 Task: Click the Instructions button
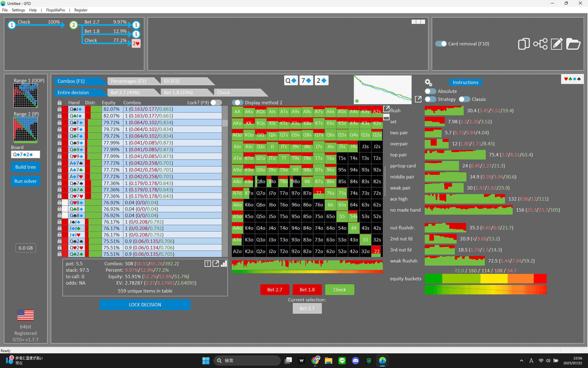pyautogui.click(x=466, y=82)
